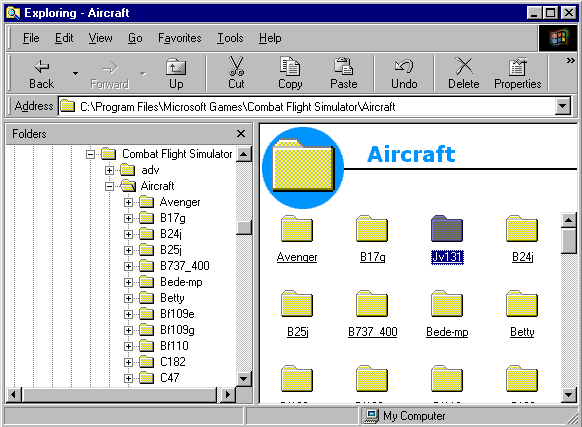Select the Betty folder icon in right pane

coord(522,304)
